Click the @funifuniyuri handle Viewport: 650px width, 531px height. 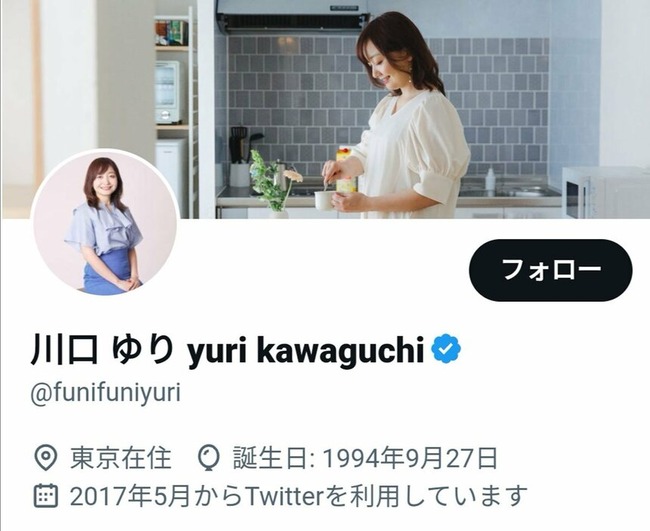coord(106,393)
